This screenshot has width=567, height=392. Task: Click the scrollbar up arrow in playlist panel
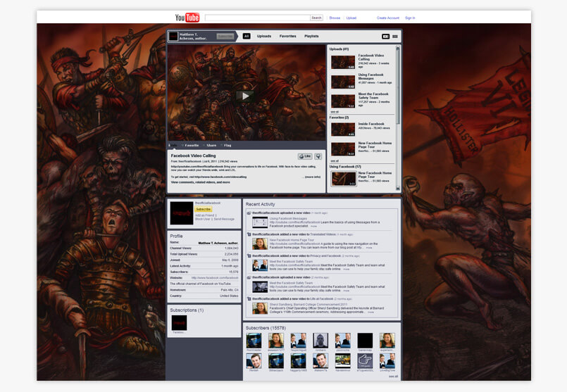pyautogui.click(x=398, y=48)
